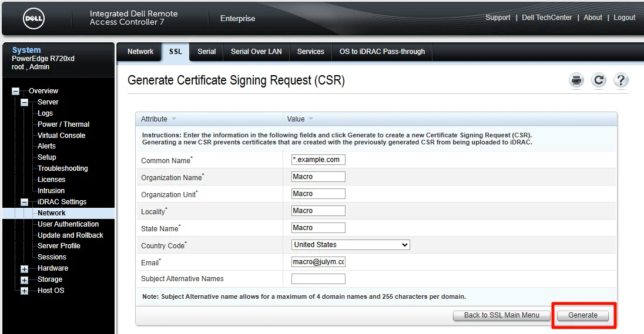Screen dimensions: 644x334
Task: Open the help question mark icon
Action: [x=621, y=80]
